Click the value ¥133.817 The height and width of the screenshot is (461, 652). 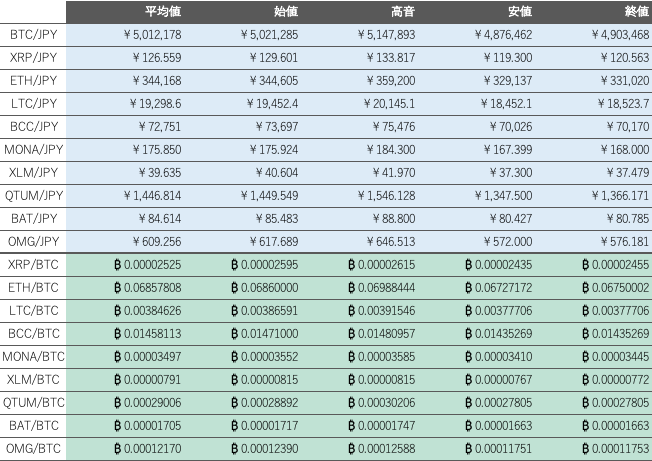[391, 57]
